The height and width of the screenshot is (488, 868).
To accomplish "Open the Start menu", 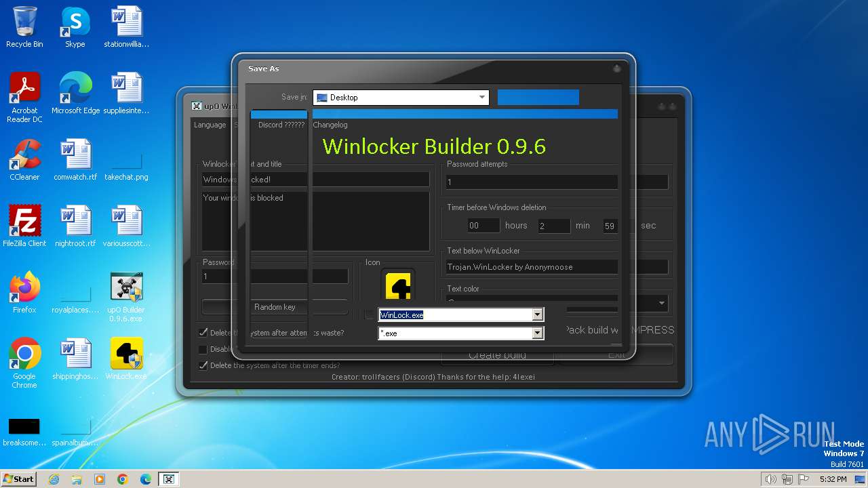I will 19,479.
